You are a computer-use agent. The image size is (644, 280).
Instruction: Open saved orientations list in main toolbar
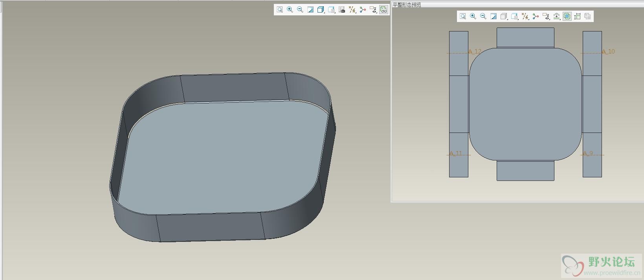[332, 10]
